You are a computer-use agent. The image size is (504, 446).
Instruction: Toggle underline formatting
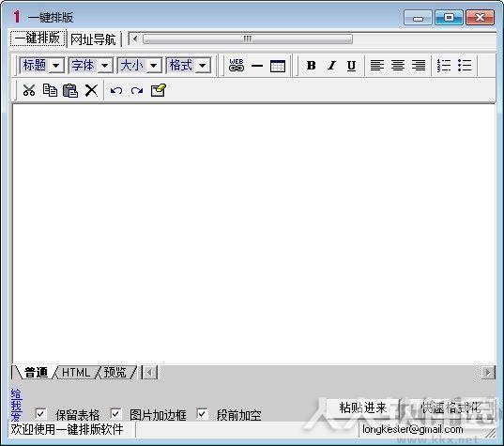click(351, 66)
